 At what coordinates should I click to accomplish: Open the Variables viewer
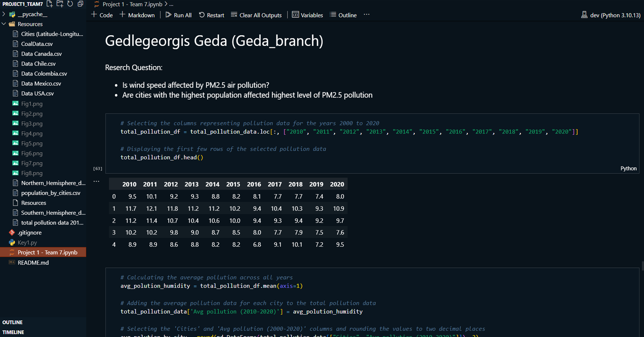(x=307, y=15)
